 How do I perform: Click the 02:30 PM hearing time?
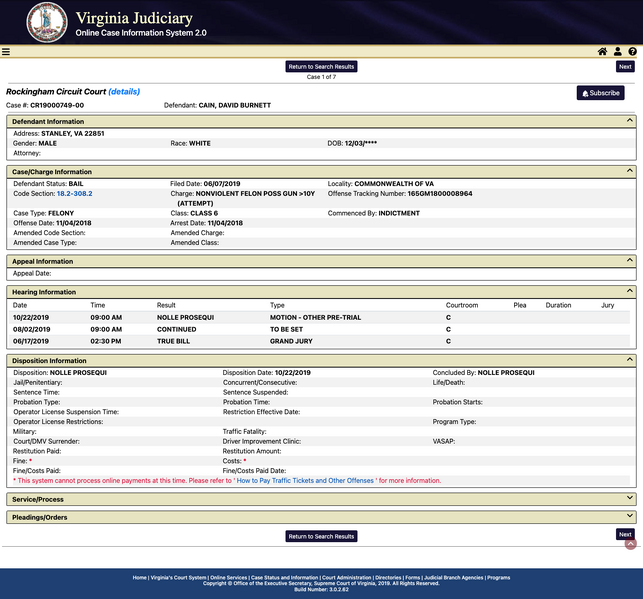[106, 341]
